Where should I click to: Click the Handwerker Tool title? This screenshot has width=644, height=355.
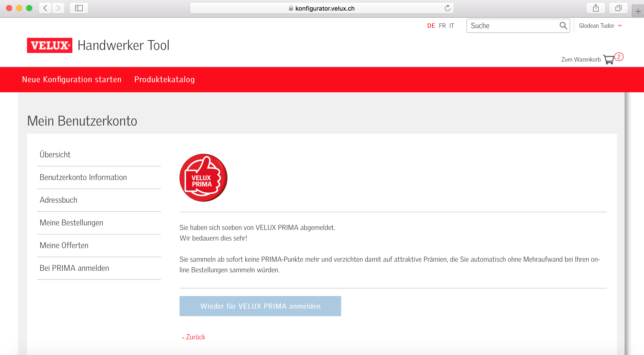point(124,45)
